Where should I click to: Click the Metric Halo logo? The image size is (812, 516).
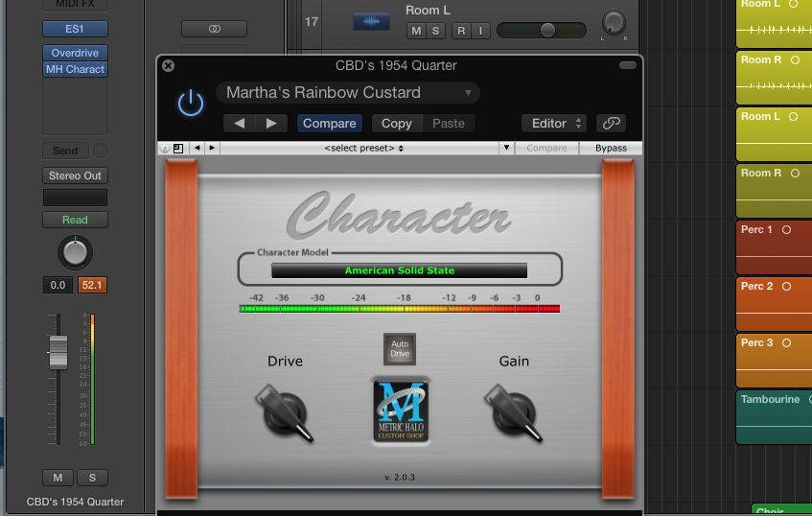tap(400, 410)
